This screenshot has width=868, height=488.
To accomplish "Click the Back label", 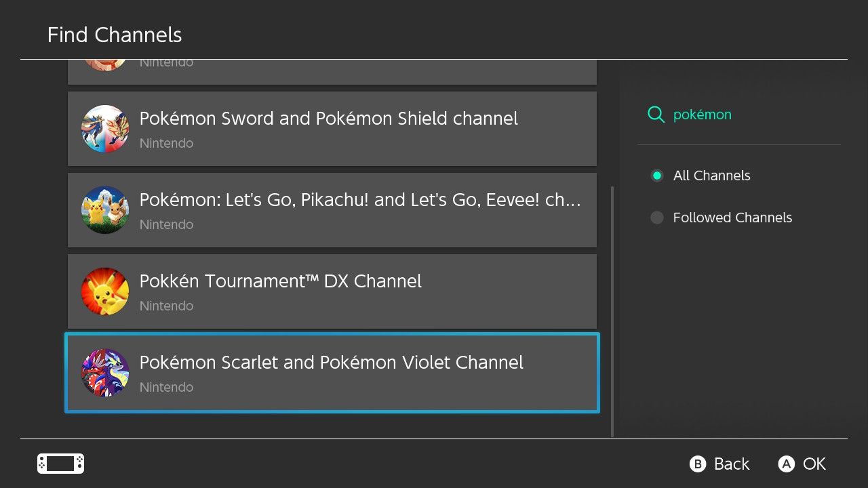I will click(731, 464).
